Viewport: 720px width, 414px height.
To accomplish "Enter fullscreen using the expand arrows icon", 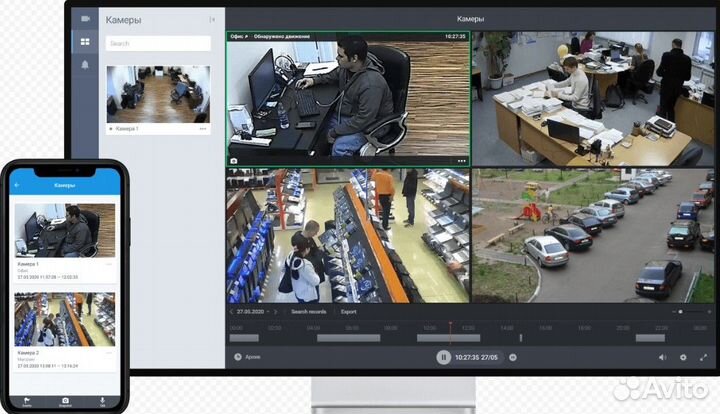I will pyautogui.click(x=703, y=357).
